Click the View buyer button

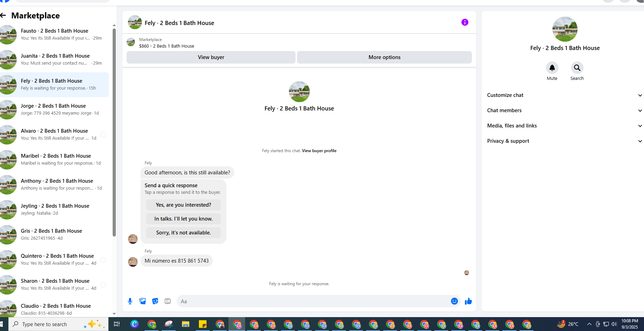pos(211,57)
